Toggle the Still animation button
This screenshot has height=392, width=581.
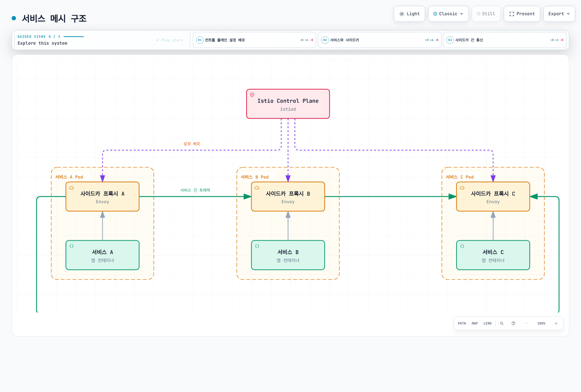486,14
